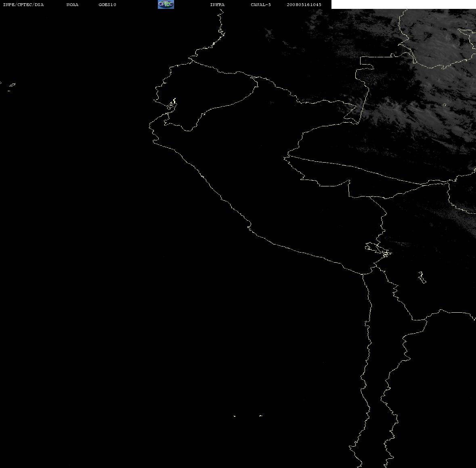Click the CPTEC logo in the header
This screenshot has height=468, width=476.
166,4
